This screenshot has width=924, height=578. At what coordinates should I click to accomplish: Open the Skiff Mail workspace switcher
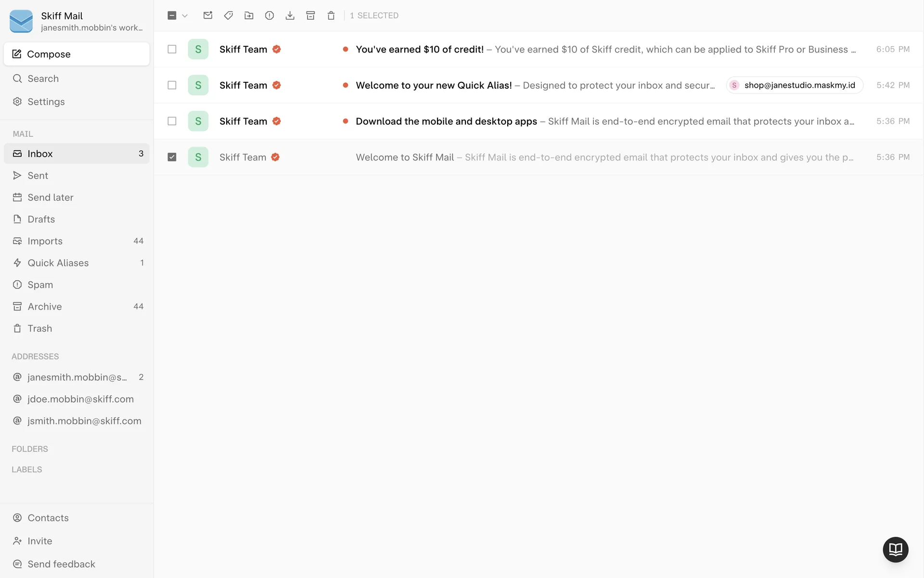pos(77,21)
